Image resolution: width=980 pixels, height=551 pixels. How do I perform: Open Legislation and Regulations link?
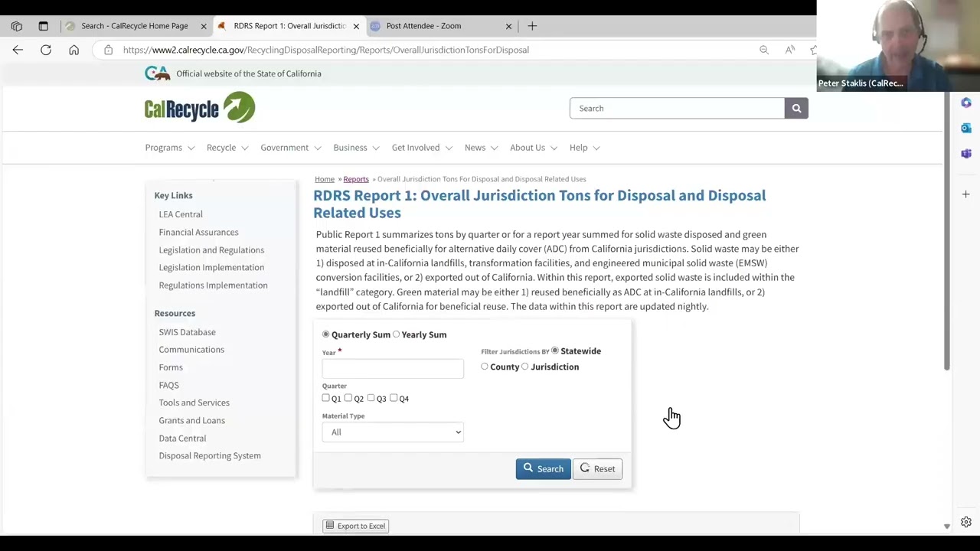tap(211, 249)
